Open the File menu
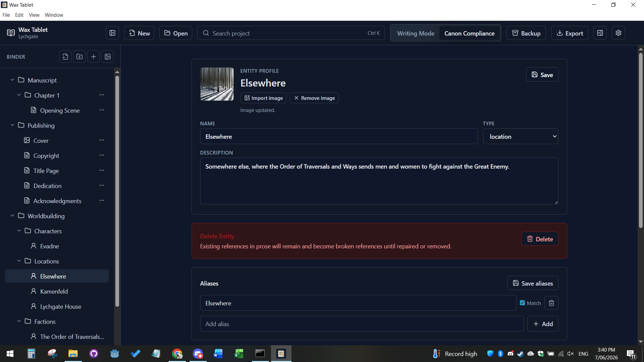The image size is (644, 362). pyautogui.click(x=6, y=15)
